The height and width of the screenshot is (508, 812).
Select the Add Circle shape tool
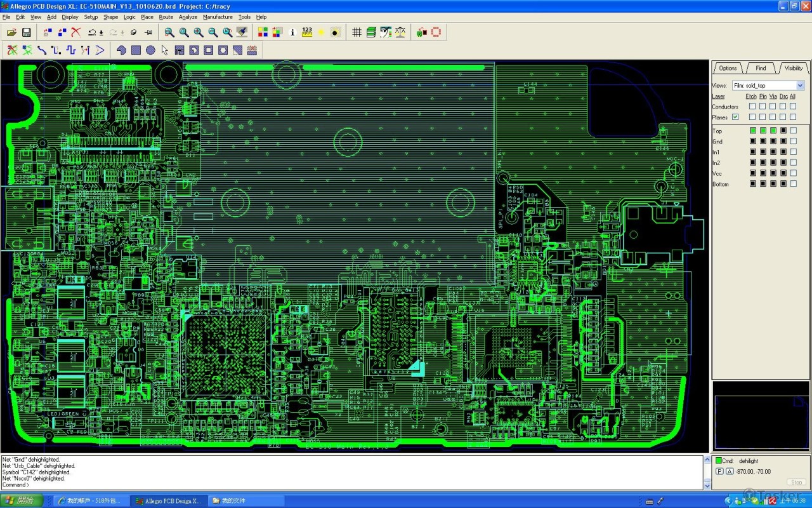click(x=150, y=50)
